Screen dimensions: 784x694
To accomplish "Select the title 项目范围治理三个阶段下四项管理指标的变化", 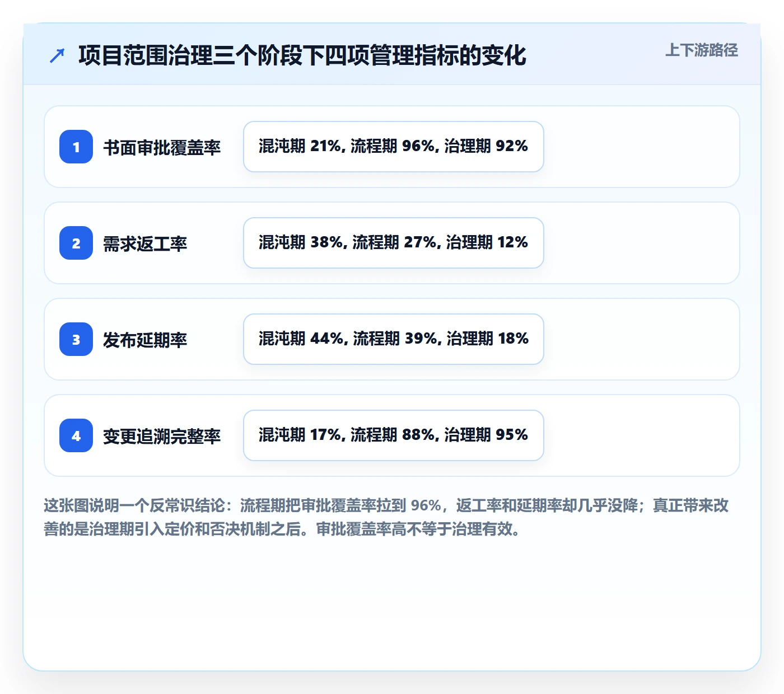I will (x=302, y=55).
